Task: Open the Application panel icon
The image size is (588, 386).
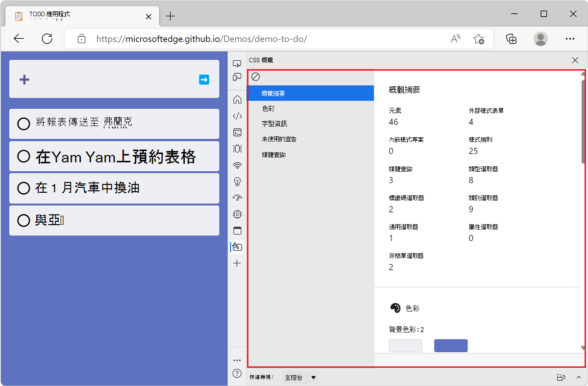Action: [237, 231]
